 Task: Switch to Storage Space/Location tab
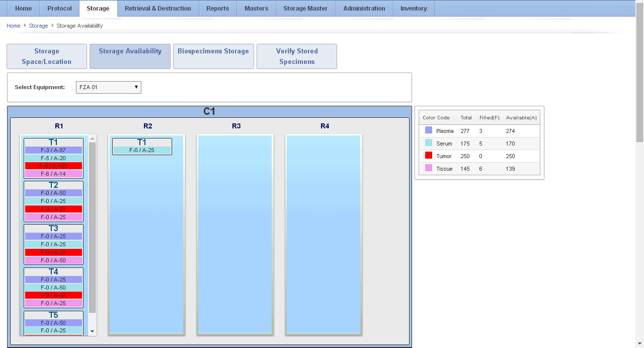coord(47,56)
